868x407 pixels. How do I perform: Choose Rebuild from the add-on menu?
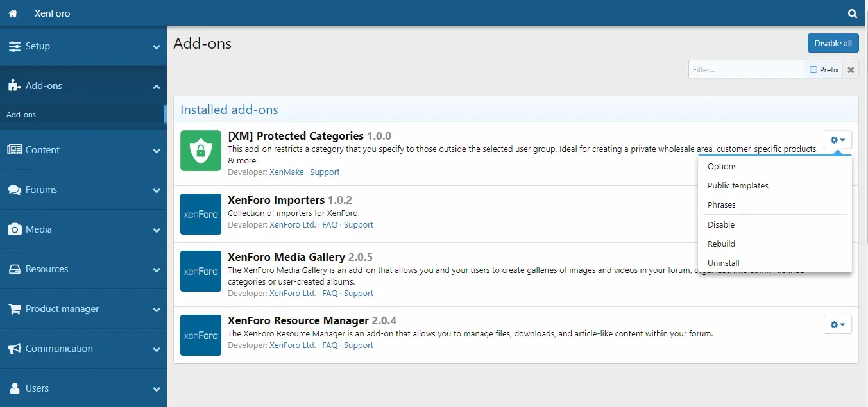[775, 244]
